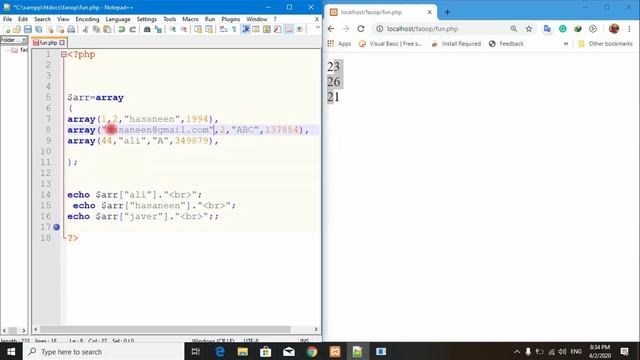Viewport: 640px width, 360px height.
Task: Open the Install Required bookmark
Action: pos(456,44)
